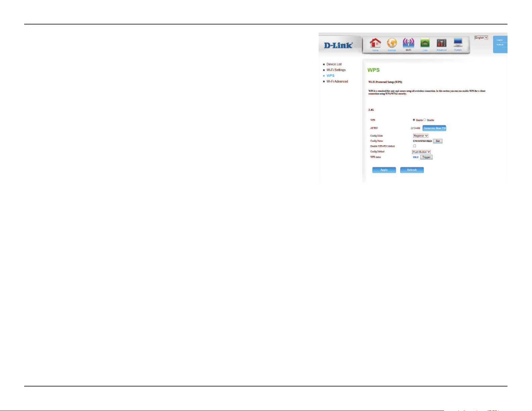Screen dimensions: 532x411
Task: Click the Trigger button next to IDLE
Action: click(426, 157)
